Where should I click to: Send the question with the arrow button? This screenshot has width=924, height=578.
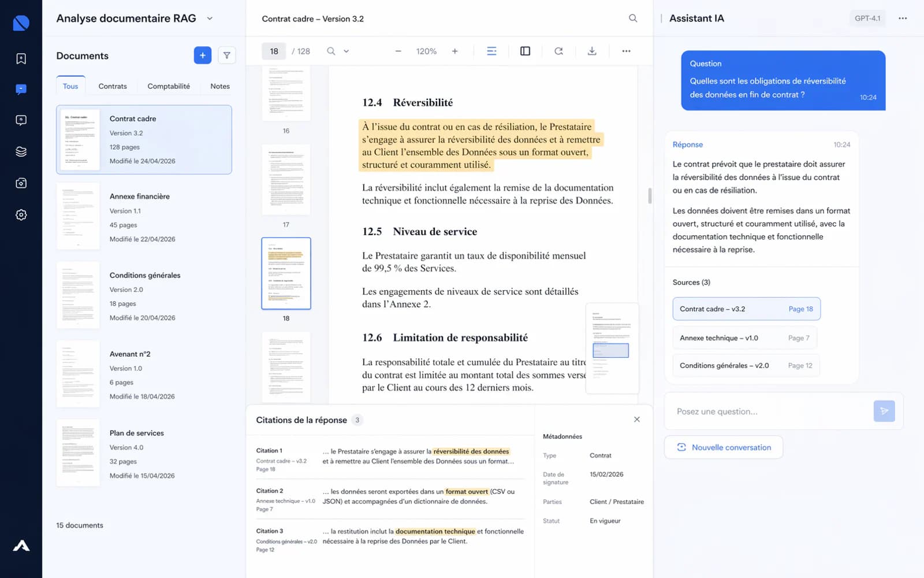(x=884, y=411)
